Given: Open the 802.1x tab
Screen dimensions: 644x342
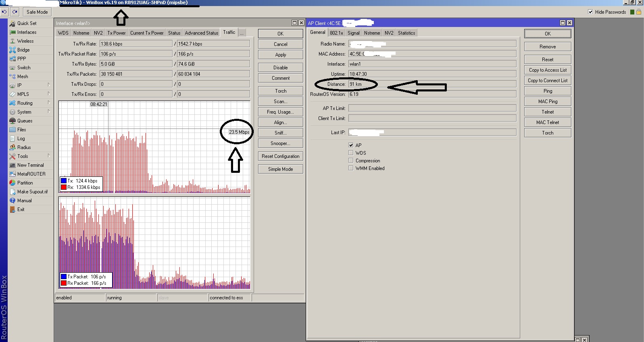Looking at the screenshot, I should 336,33.
